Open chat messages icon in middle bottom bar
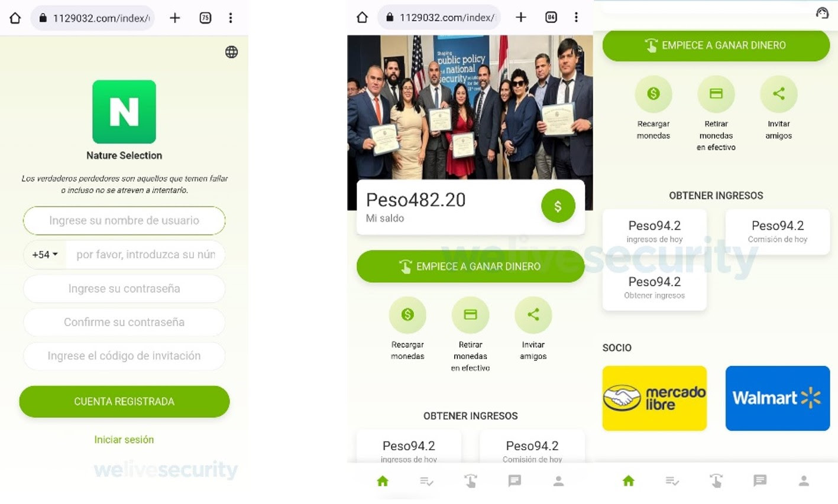This screenshot has height=504, width=838. point(515,481)
